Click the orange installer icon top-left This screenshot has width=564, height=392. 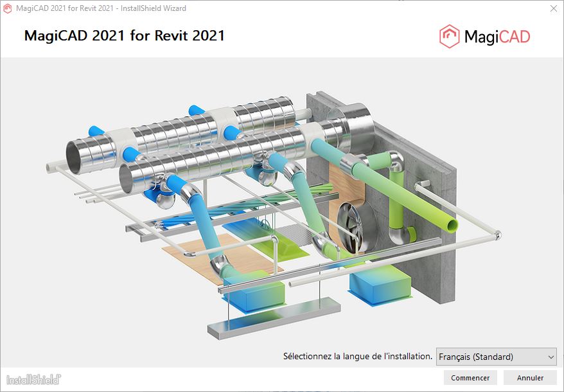(x=7, y=8)
